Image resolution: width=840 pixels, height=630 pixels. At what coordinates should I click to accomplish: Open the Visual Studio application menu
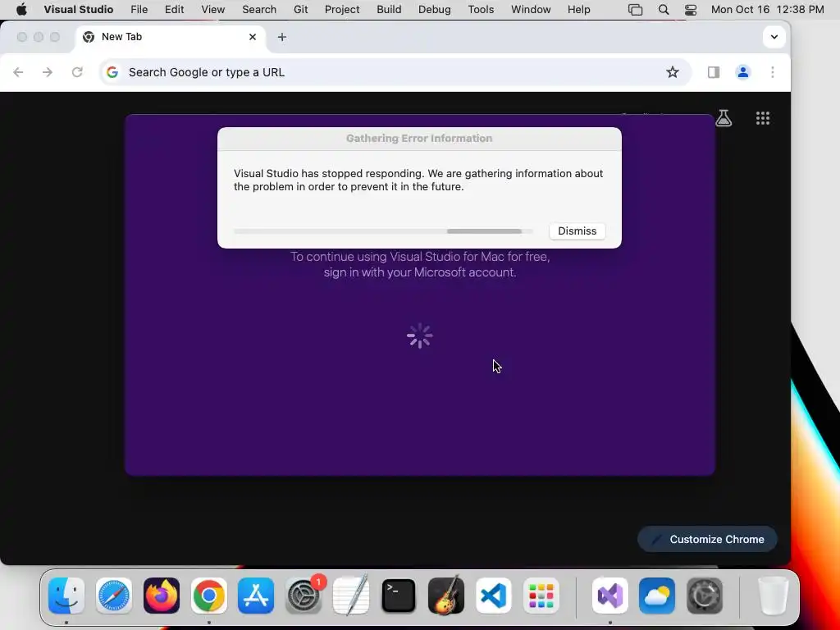[78, 10]
